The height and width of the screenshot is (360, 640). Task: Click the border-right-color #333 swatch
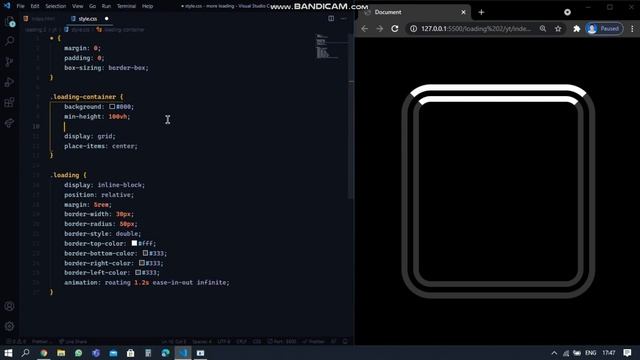pyautogui.click(x=141, y=263)
